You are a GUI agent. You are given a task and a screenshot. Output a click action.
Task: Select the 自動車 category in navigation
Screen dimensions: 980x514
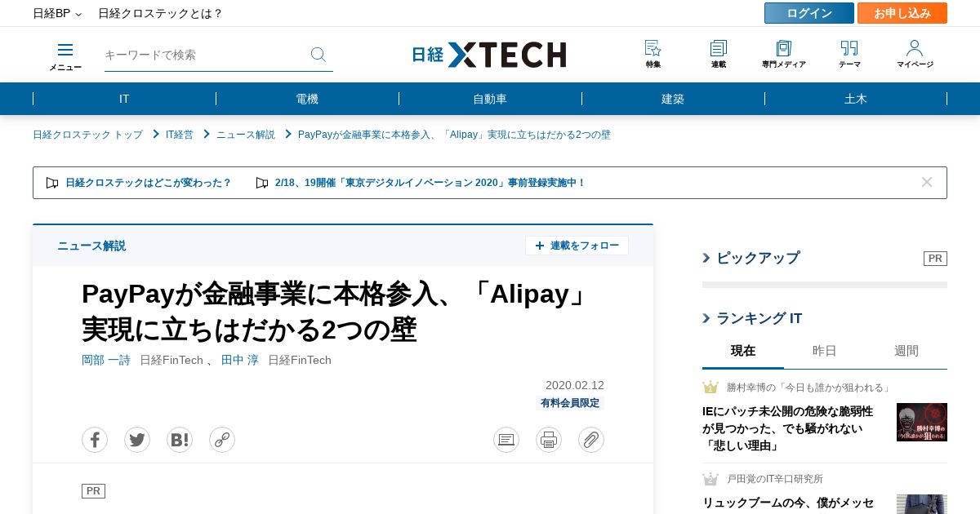click(490, 99)
